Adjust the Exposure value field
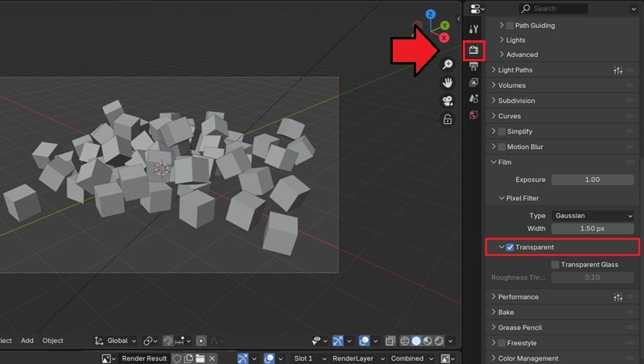The width and height of the screenshot is (644, 364). pos(592,180)
